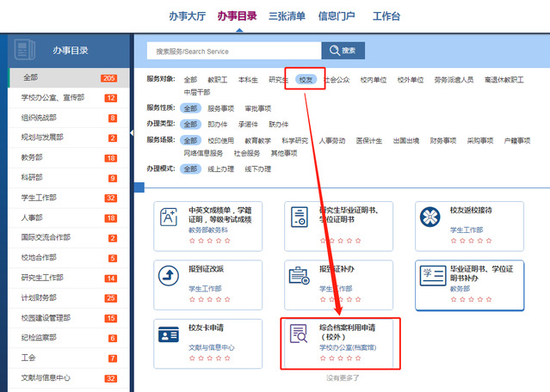Viewport: 550px width, 392px height.
Task: Select the 校友 service target filter
Action: [306, 80]
